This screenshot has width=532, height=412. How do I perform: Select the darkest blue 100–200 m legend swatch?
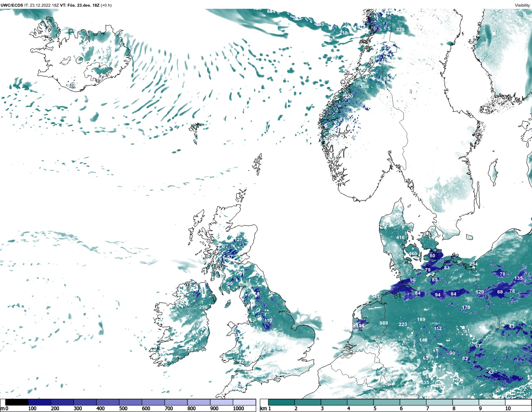[39, 402]
